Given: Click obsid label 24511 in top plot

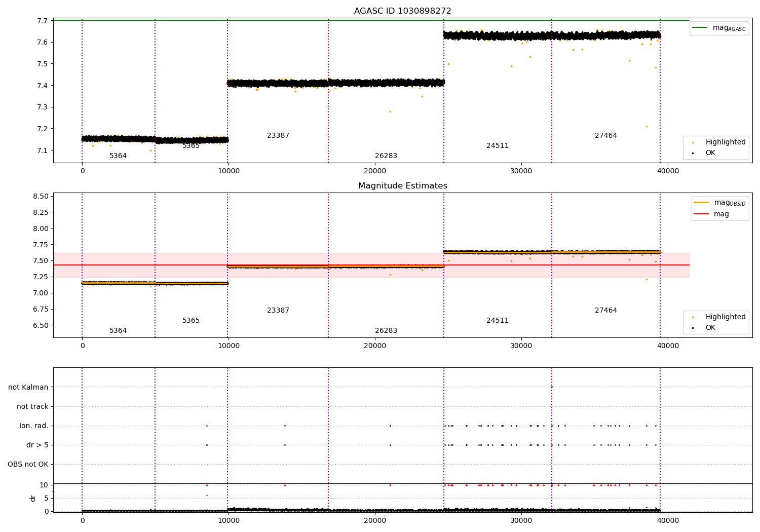Looking at the screenshot, I should [x=498, y=146].
